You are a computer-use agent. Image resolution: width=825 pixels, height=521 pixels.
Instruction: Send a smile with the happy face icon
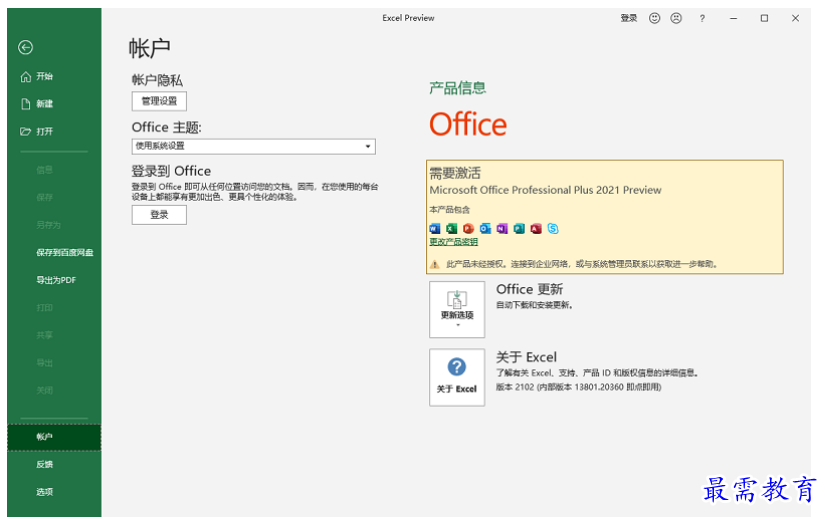pos(654,18)
